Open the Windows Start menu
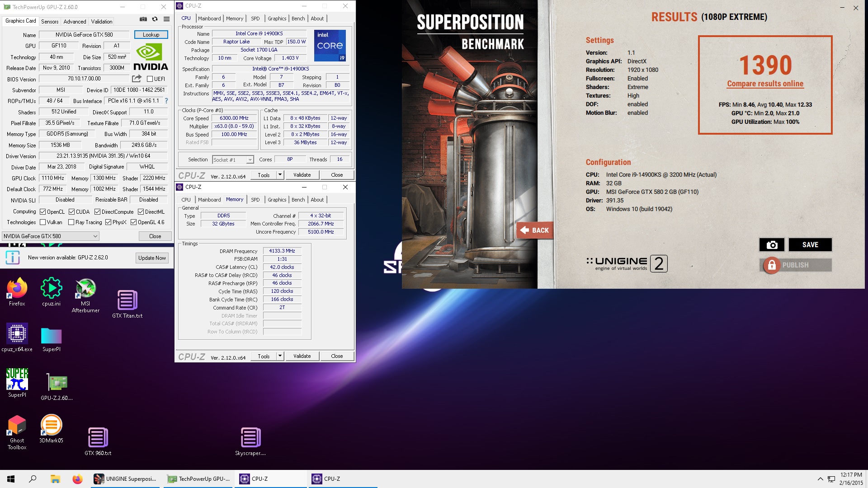 click(11, 479)
